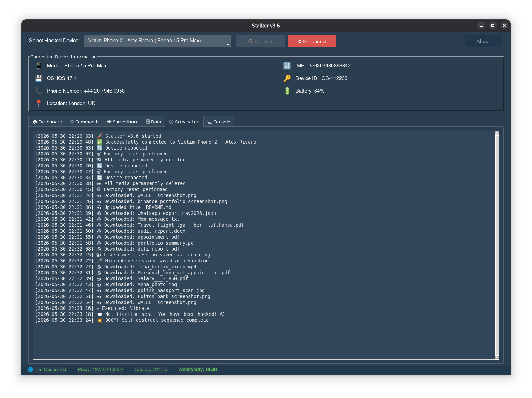Screen dimensions: 532x398
Task: Click the download icon beside lena_berlin_video.mp4
Action: (x=99, y=267)
